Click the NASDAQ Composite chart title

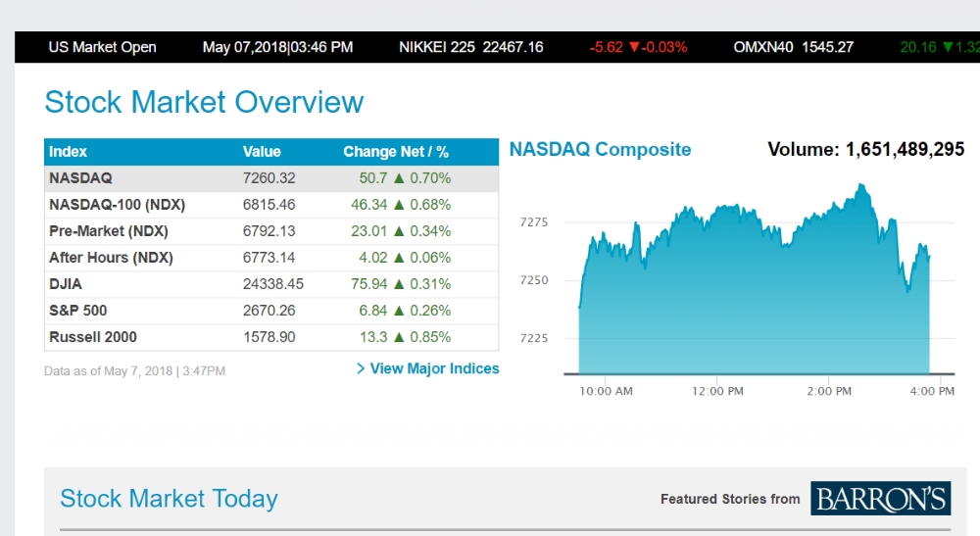tap(600, 149)
